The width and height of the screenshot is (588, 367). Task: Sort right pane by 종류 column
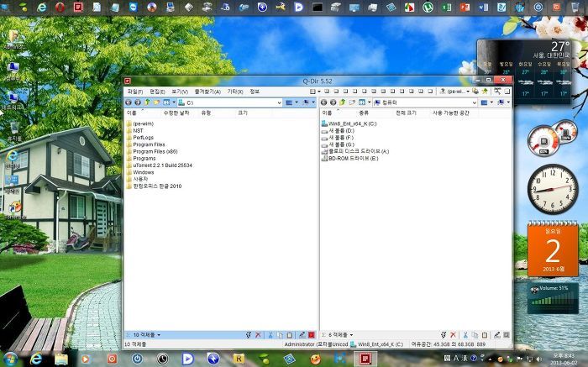364,113
